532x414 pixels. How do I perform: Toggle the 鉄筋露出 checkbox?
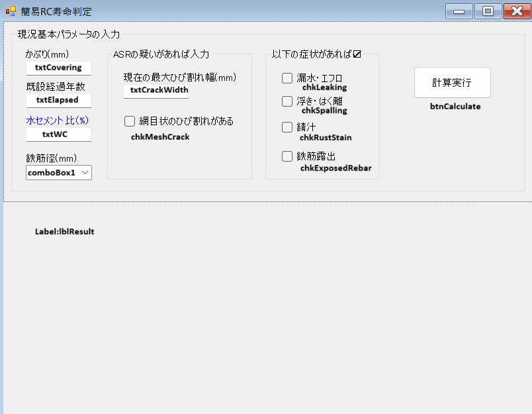pos(287,156)
